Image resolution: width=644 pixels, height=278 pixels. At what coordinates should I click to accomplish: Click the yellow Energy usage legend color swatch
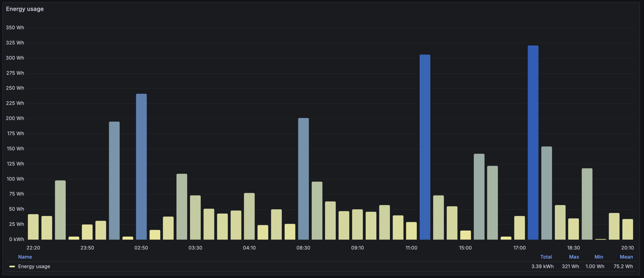click(12, 266)
